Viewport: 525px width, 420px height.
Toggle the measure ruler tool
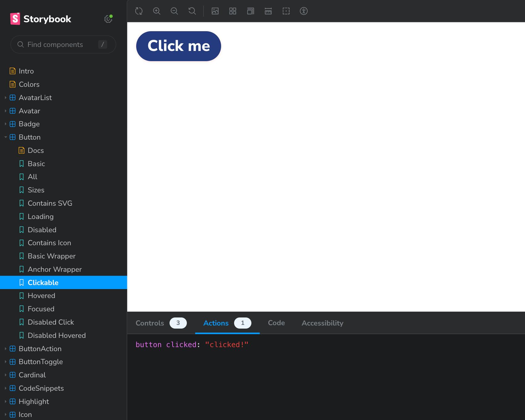click(268, 11)
